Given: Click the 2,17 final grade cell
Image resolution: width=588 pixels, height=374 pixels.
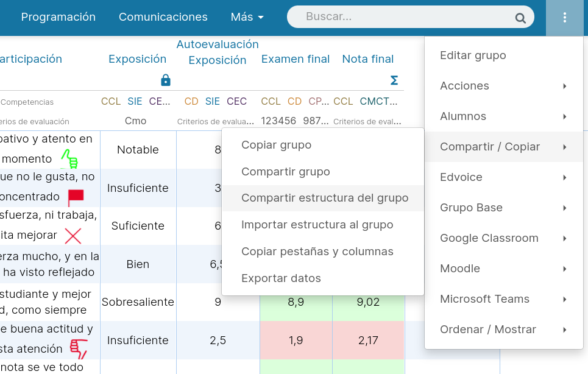Looking at the screenshot, I should pos(368,340).
